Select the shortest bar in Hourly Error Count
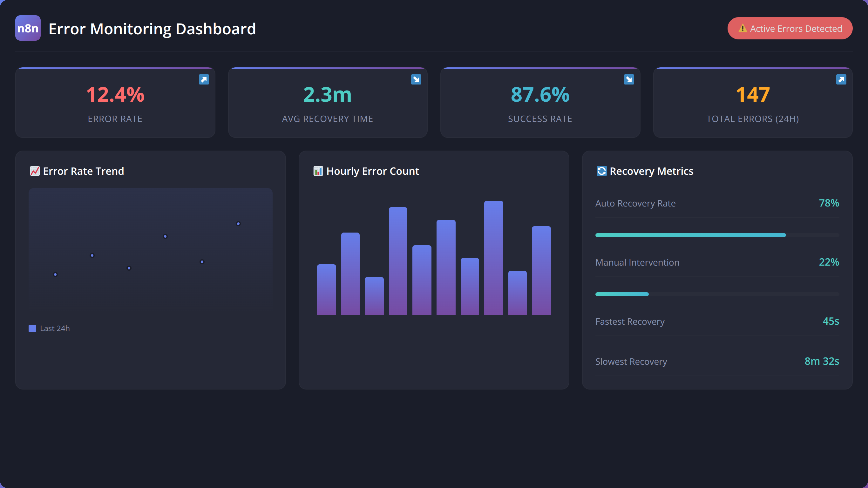The image size is (868, 488). coord(374,296)
